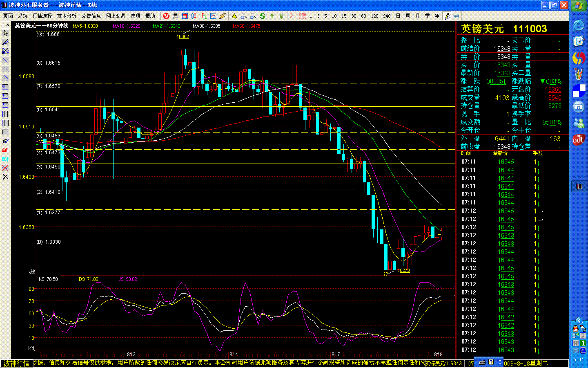Switch to 240-minute chart period
Image resolution: width=588 pixels, height=368 pixels.
[387, 16]
